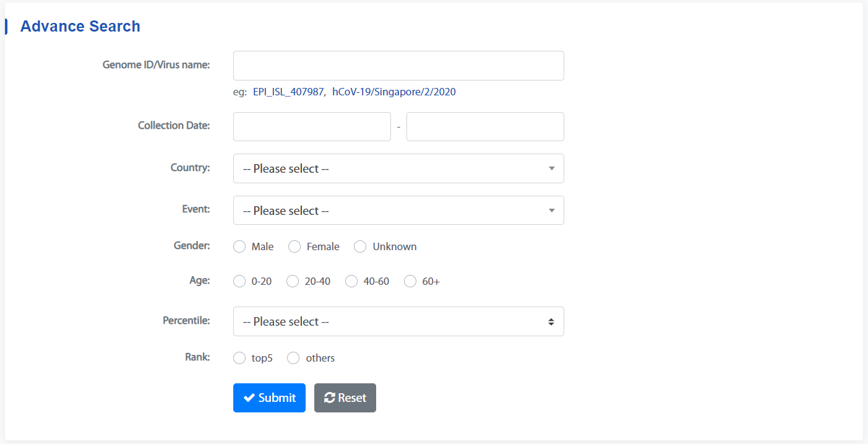Click the Advance Search heading text
This screenshot has width=868, height=444.
[80, 26]
